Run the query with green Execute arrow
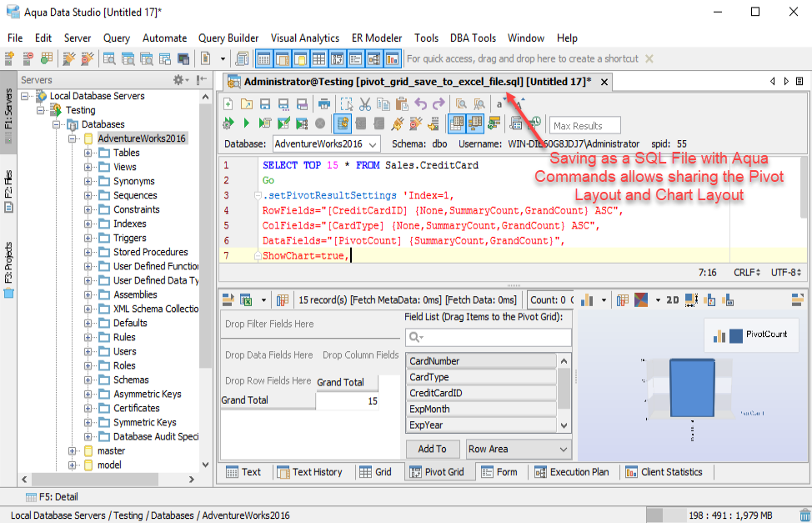 coord(247,123)
